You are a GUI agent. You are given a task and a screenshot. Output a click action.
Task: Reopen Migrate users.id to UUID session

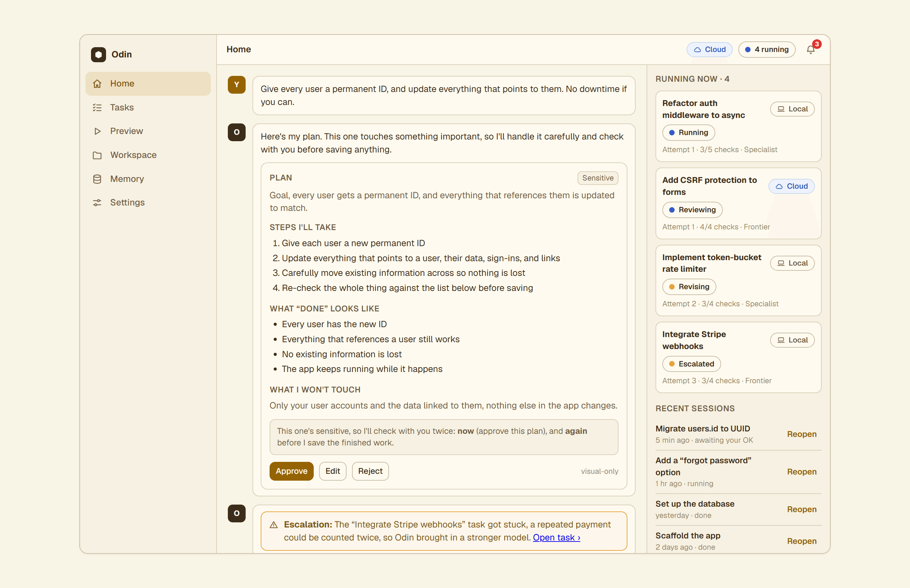(x=802, y=435)
